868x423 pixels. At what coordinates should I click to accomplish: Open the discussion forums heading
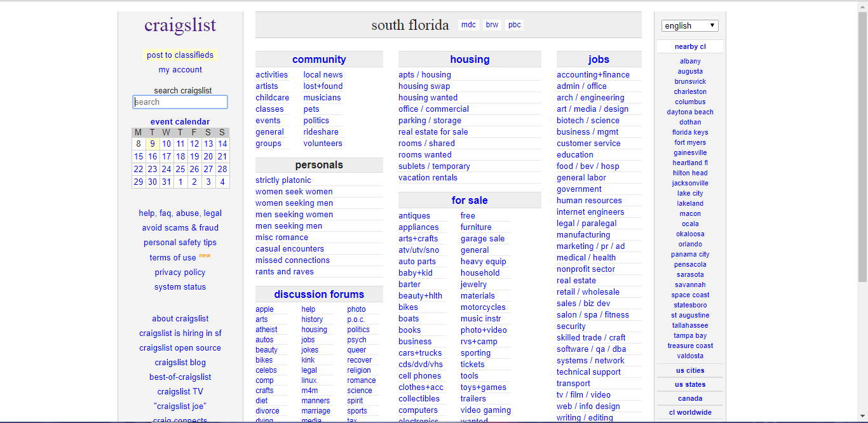319,294
